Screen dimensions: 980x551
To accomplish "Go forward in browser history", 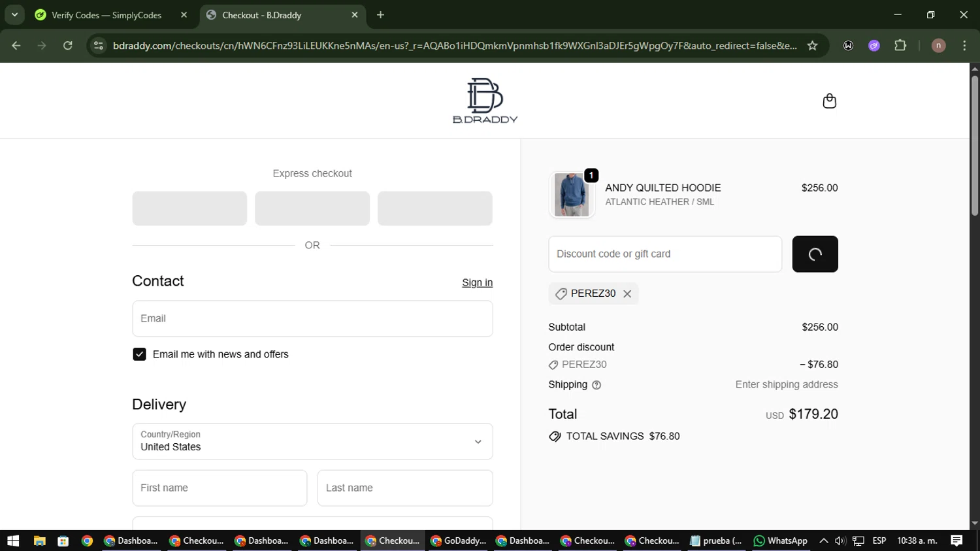I will point(42,46).
